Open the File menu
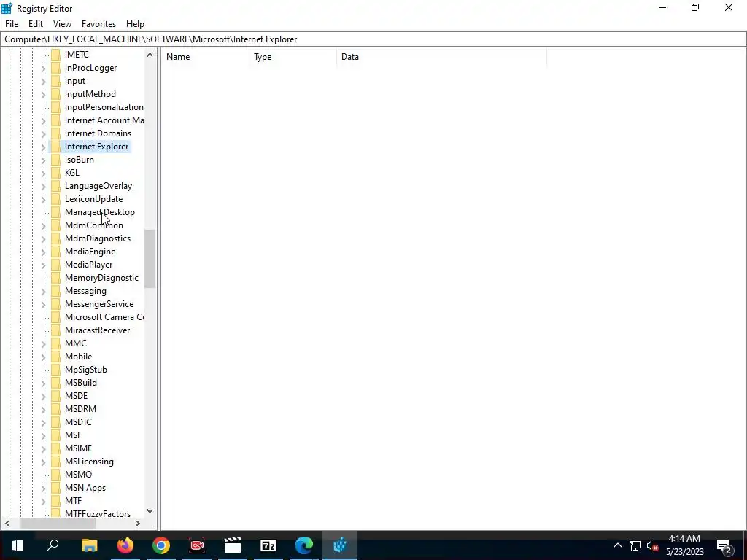Image resolution: width=747 pixels, height=560 pixels. click(x=12, y=24)
